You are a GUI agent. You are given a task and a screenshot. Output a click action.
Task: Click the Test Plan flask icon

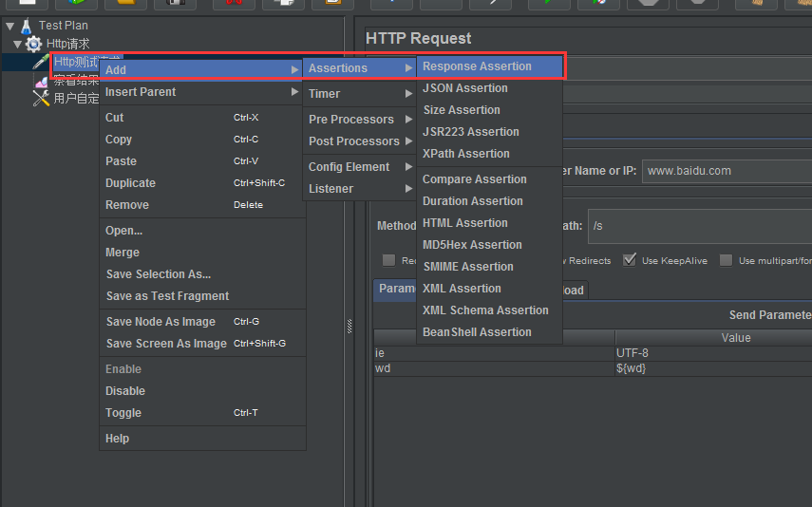[27, 26]
